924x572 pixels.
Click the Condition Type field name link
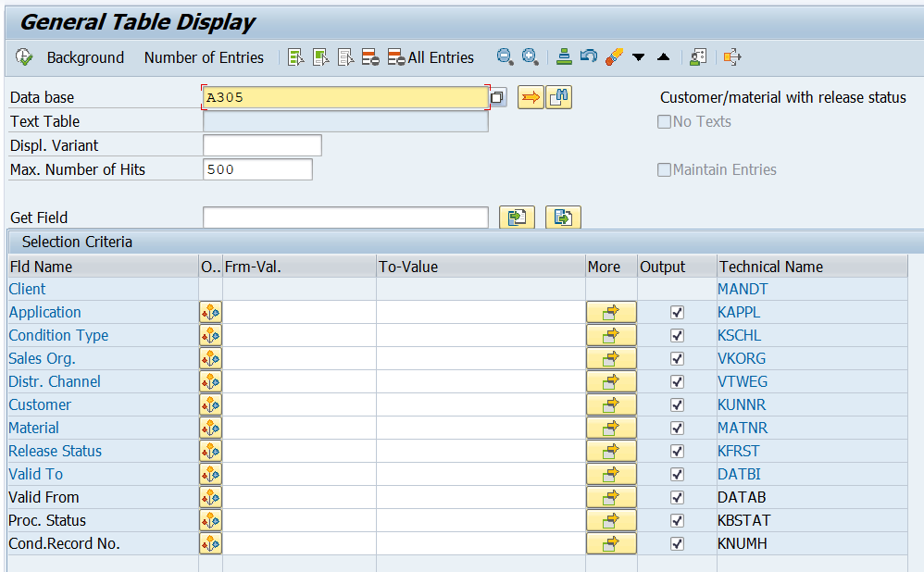coord(58,335)
